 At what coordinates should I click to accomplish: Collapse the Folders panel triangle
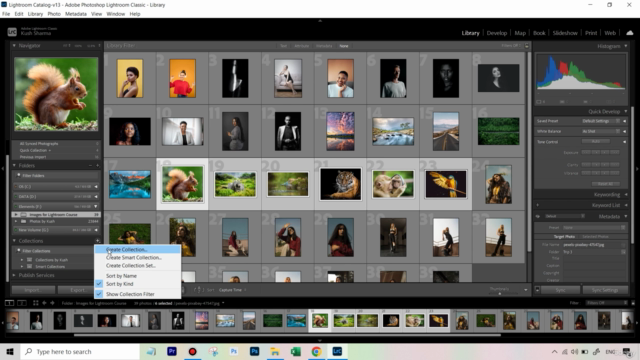coord(14,165)
